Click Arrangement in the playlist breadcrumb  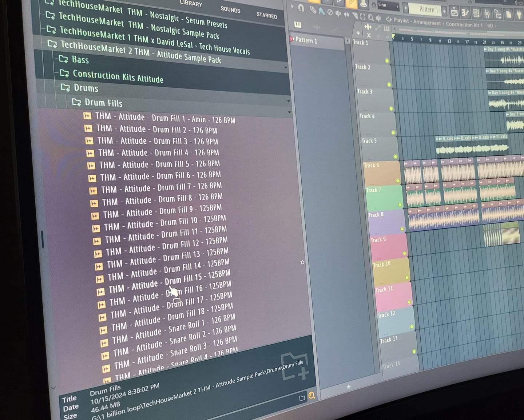[427, 23]
